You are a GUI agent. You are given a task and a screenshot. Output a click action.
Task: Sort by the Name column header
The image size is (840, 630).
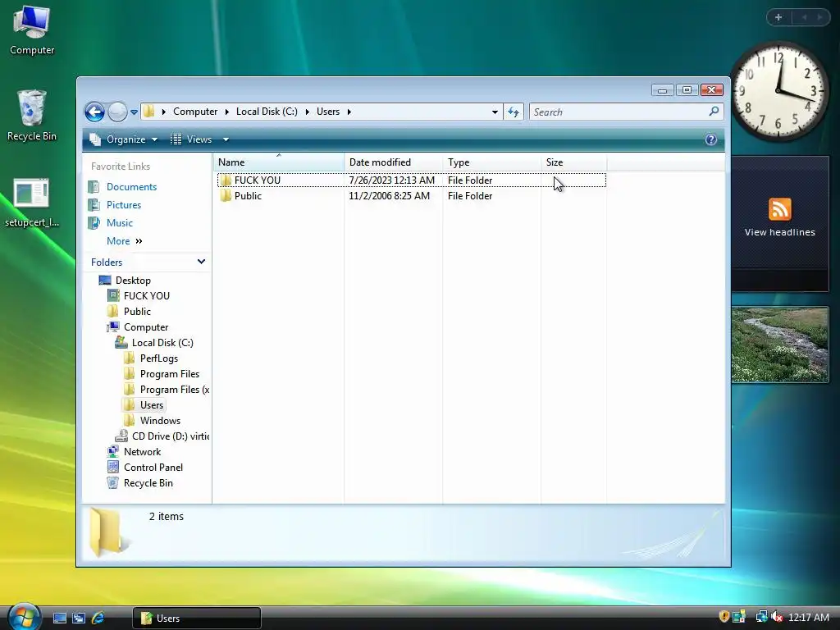(x=279, y=162)
